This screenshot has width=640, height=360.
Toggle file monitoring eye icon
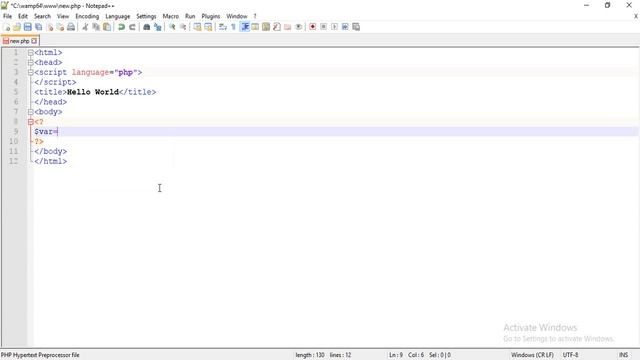298,27
